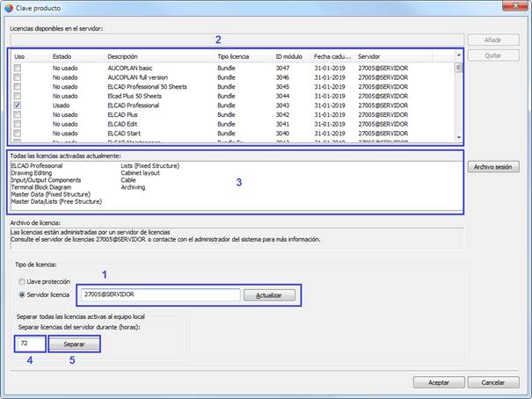Click the scroll down arrow of license list
The height and width of the screenshot is (399, 532).
[459, 137]
